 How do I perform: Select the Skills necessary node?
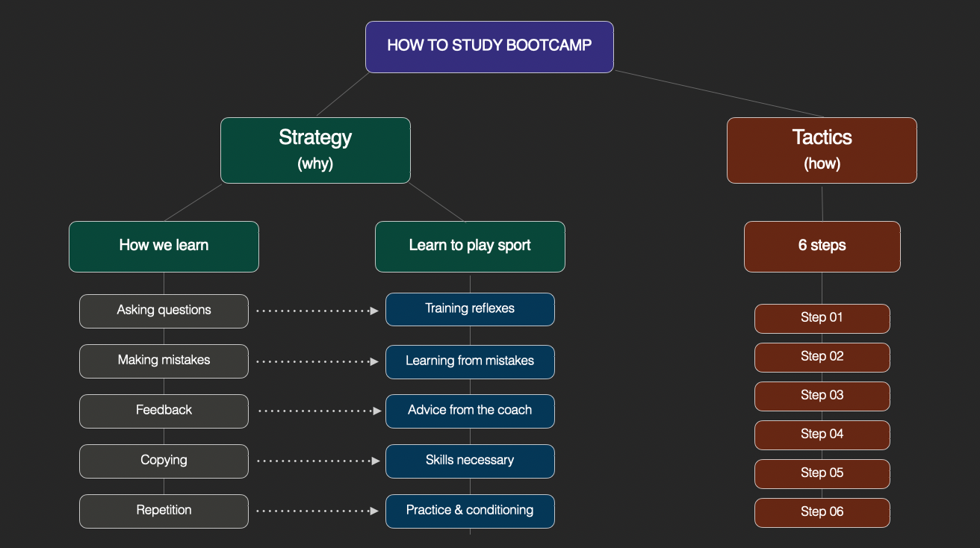(470, 461)
